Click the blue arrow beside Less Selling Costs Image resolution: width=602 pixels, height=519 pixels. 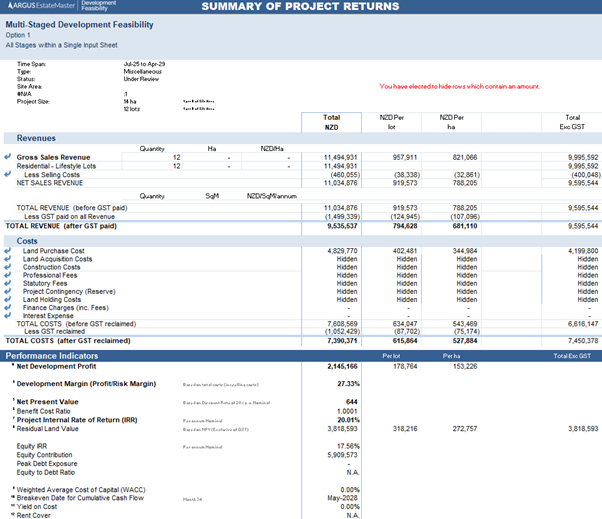pos(7,174)
